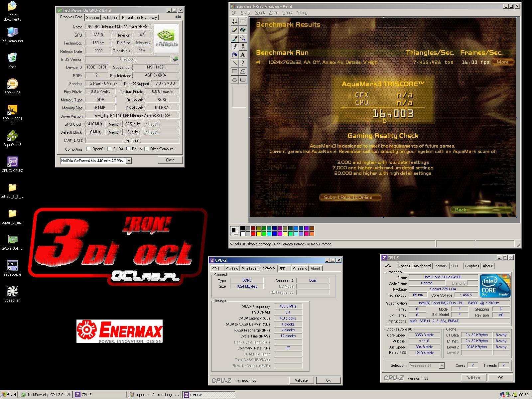Pick the Polygon shape tool
Screen dimensions: 532x399
pos(243,71)
